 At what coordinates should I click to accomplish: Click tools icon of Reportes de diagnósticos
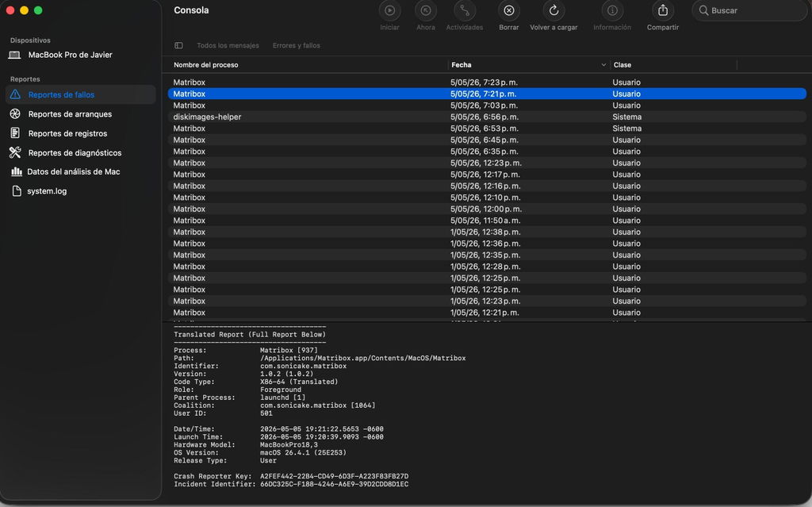(15, 152)
